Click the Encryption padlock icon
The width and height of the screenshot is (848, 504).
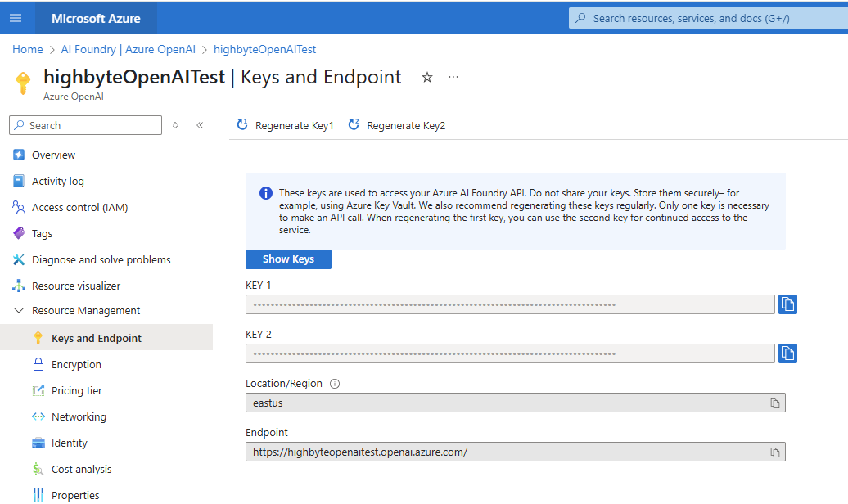(x=38, y=364)
